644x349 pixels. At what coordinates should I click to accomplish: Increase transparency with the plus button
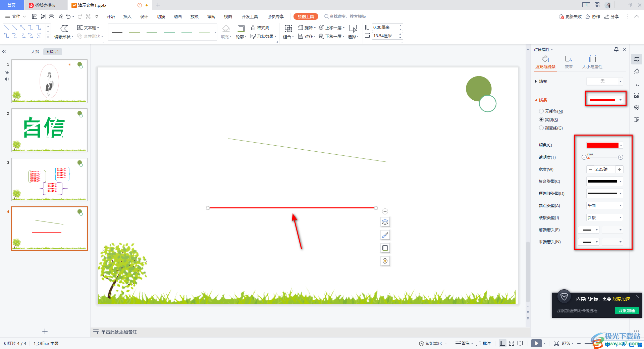621,157
